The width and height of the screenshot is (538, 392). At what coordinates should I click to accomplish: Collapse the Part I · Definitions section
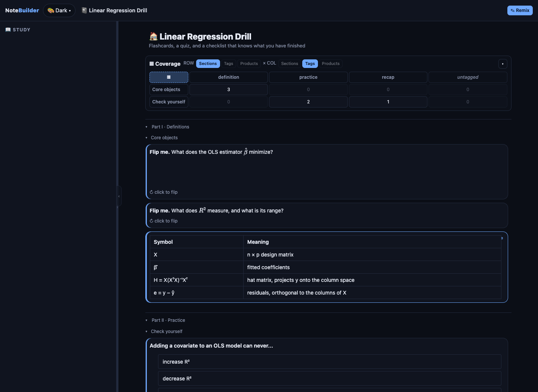[146, 127]
